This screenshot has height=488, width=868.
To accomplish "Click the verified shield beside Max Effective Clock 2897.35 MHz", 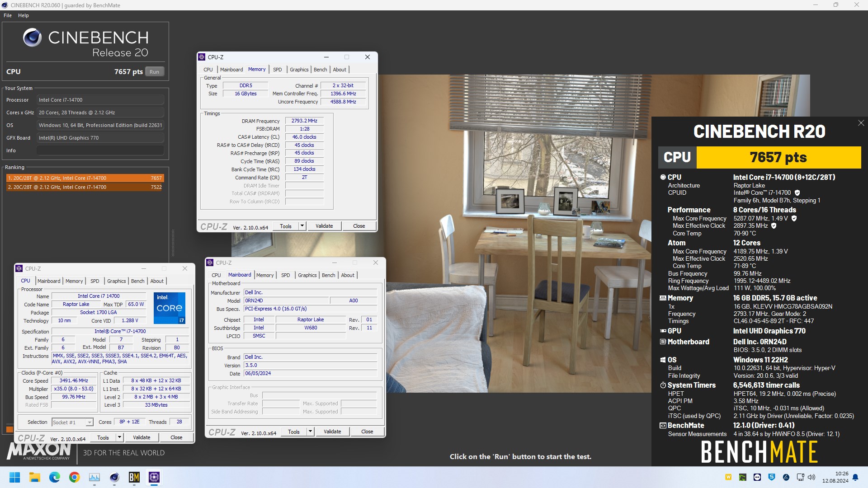I will click(774, 225).
